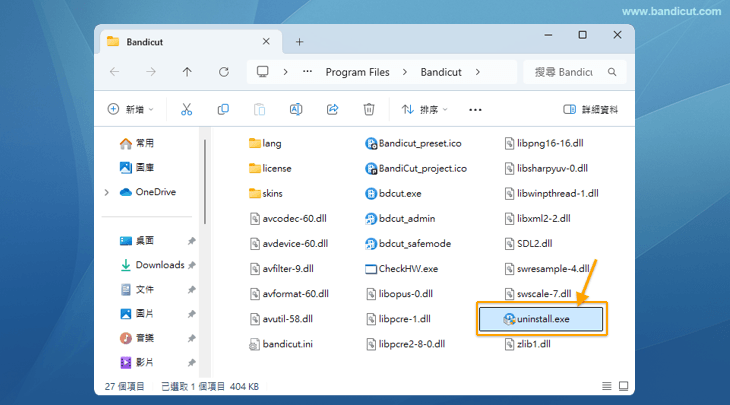Open OneDrive in sidebar
The height and width of the screenshot is (405, 730).
(148, 192)
